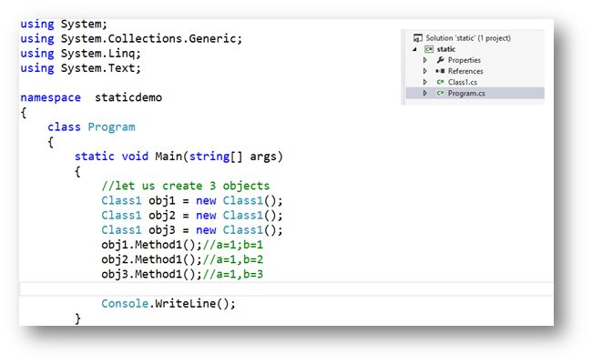
Task: Click the 'staticdemo' namespace name
Action: point(128,97)
